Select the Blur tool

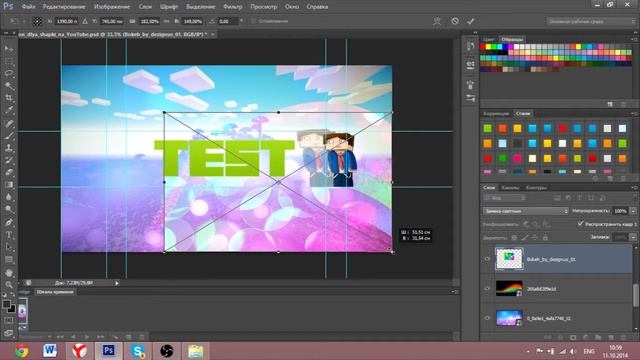tap(9, 197)
